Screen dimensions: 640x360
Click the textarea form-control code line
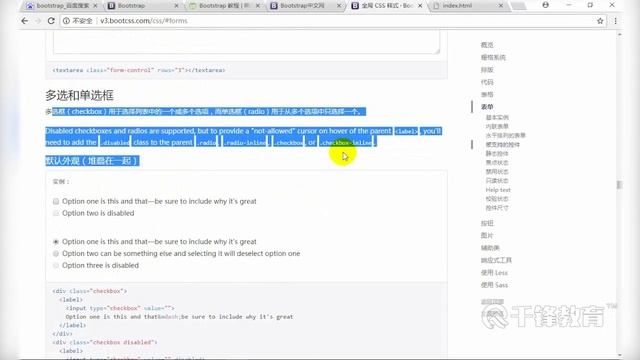click(x=139, y=70)
